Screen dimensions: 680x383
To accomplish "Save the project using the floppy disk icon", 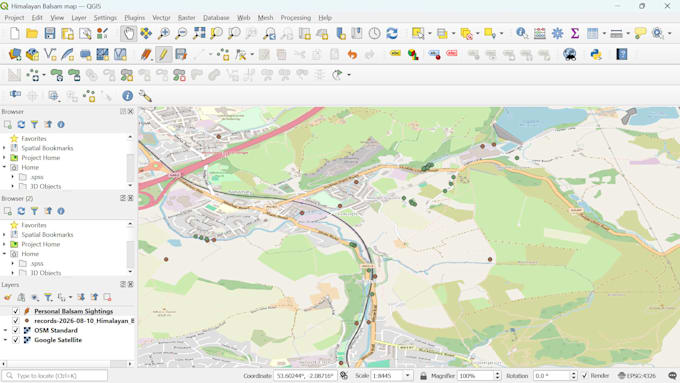I will pos(50,33).
